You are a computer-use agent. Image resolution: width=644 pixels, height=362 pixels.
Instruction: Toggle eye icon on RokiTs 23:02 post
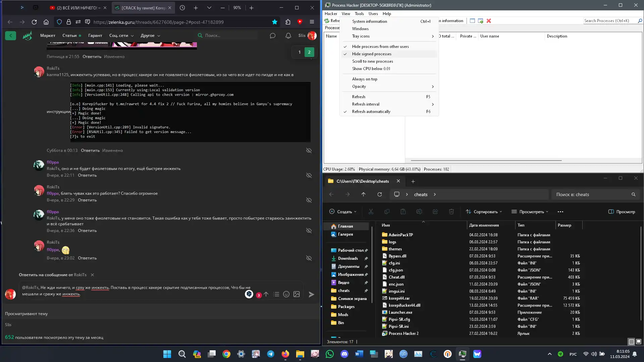click(x=309, y=258)
